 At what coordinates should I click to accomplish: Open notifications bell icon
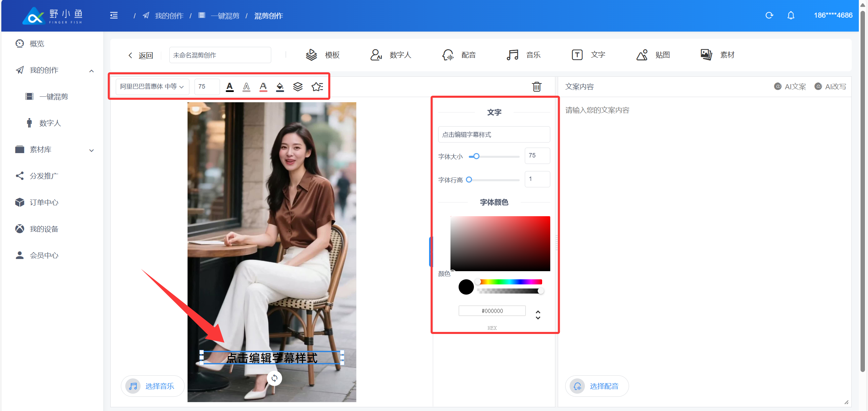point(791,16)
